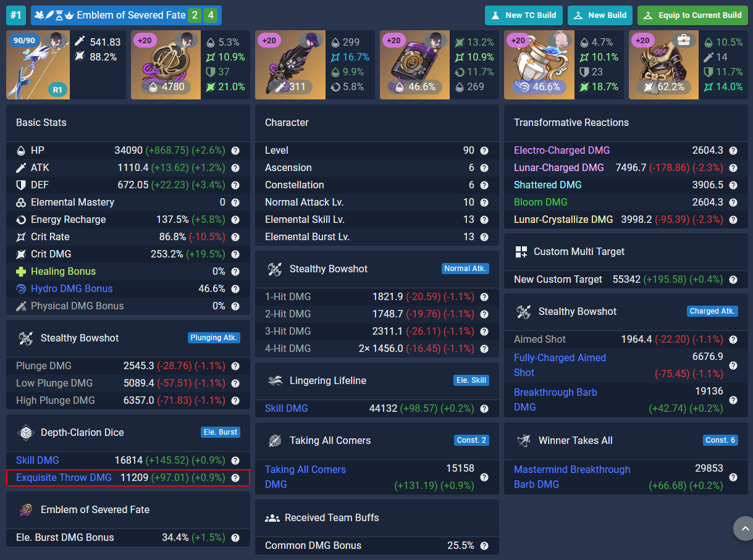
Task: Select the Healing Bonus stat label
Action: (x=64, y=272)
